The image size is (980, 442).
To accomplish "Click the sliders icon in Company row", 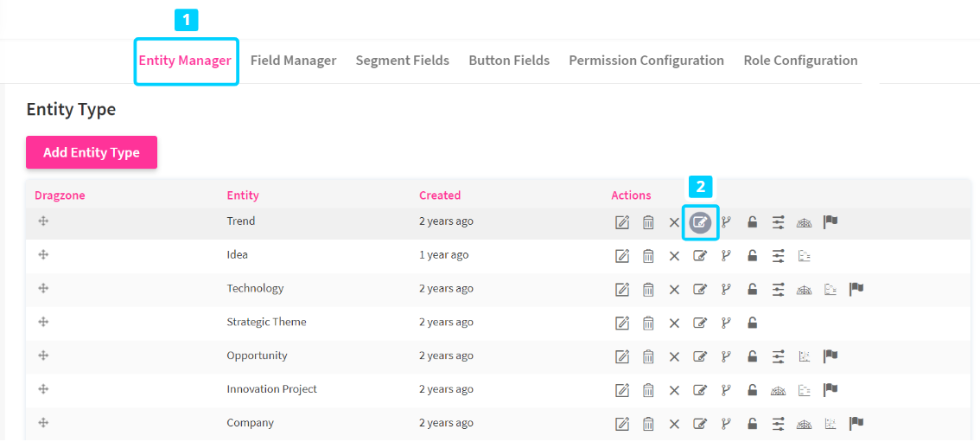I will 778,423.
